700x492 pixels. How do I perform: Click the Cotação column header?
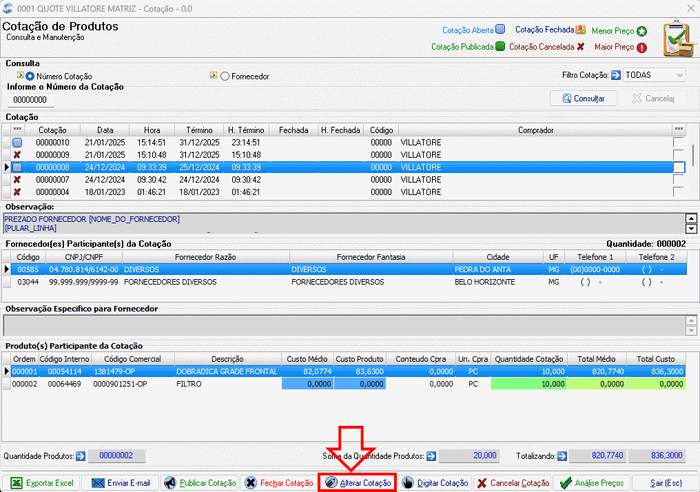[52, 130]
